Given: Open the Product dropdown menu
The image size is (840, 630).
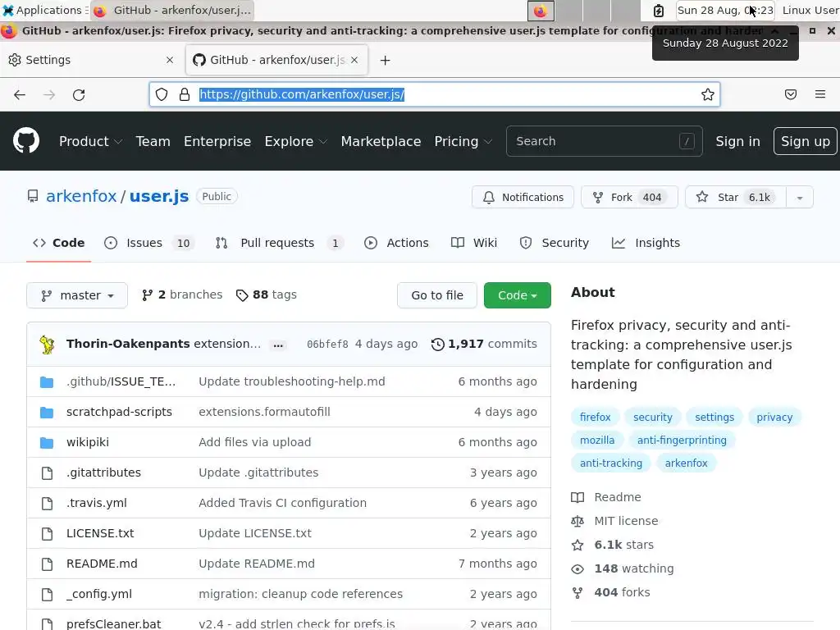Looking at the screenshot, I should pos(90,141).
